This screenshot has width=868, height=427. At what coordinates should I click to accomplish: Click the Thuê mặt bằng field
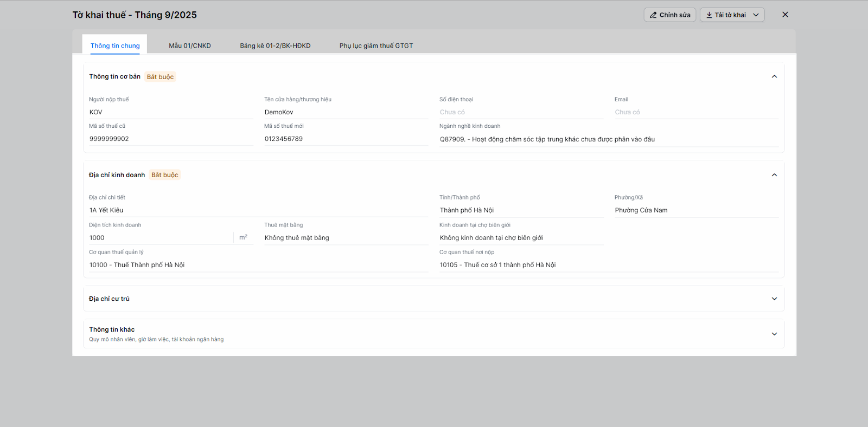click(346, 238)
